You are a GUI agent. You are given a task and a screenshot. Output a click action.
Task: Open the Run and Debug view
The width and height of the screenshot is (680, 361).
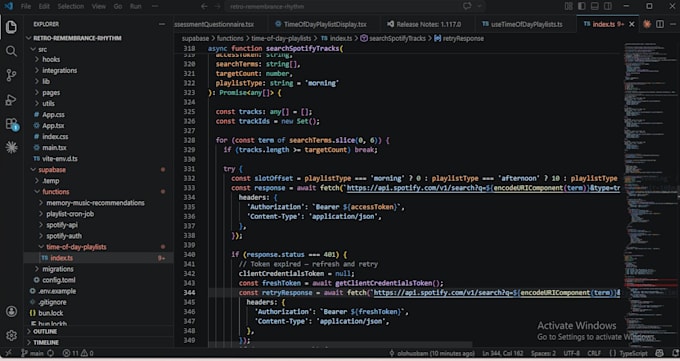tap(11, 100)
